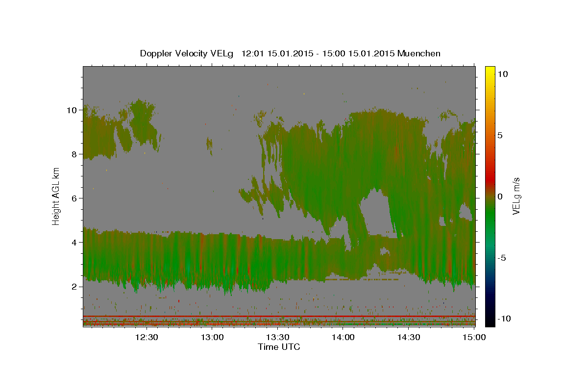Click the height tick label 8
Viewport: 588px width, 392px height.
[x=74, y=154]
